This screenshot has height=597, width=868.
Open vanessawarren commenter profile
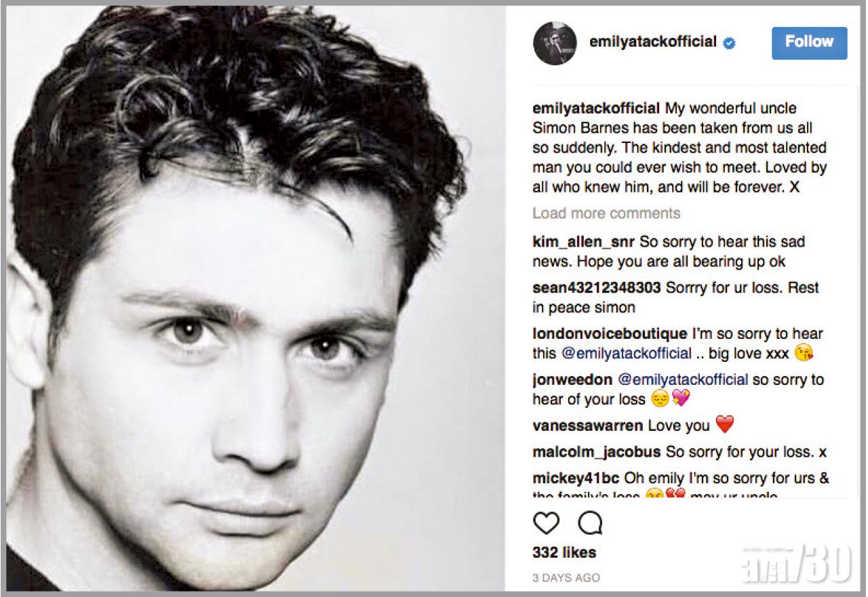click(587, 426)
